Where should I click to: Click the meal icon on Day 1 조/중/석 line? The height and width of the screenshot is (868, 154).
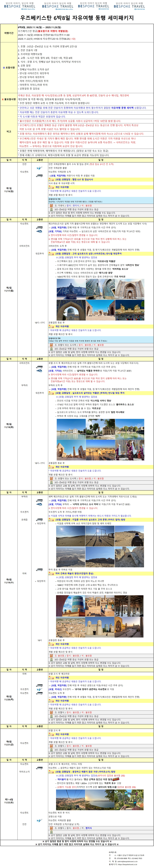pos(51,205)
